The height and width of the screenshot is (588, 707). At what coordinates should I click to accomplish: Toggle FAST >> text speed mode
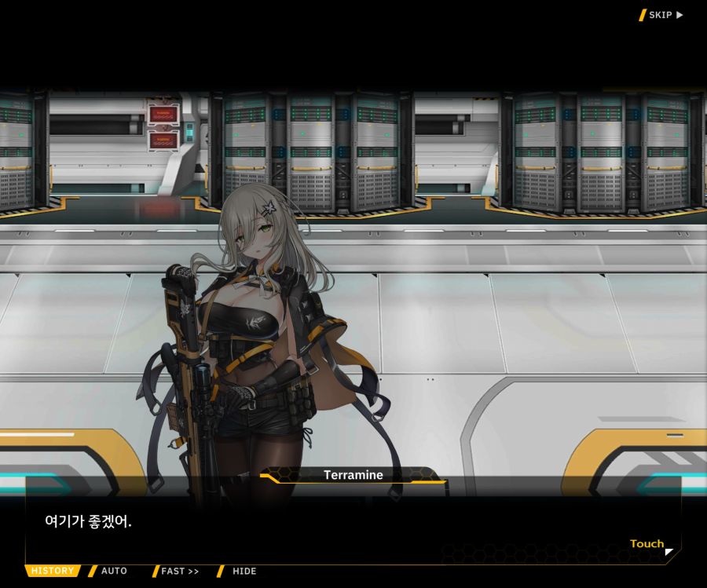[180, 571]
